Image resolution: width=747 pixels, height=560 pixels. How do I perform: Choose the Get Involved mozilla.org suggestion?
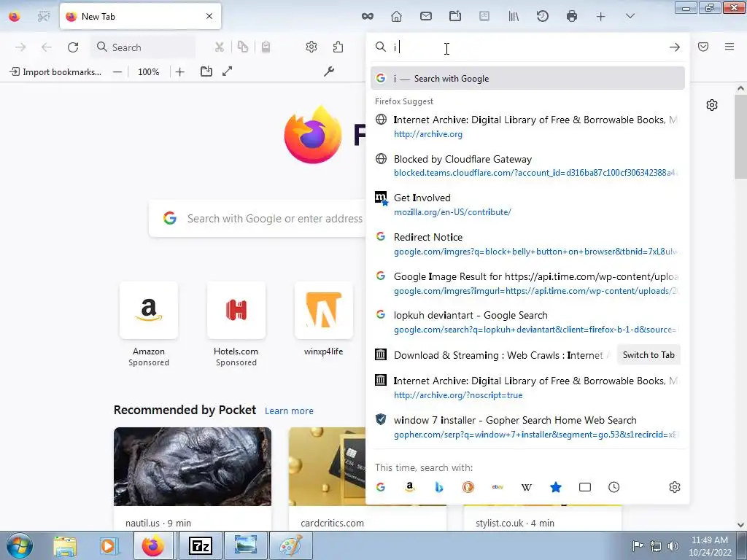[x=527, y=205]
